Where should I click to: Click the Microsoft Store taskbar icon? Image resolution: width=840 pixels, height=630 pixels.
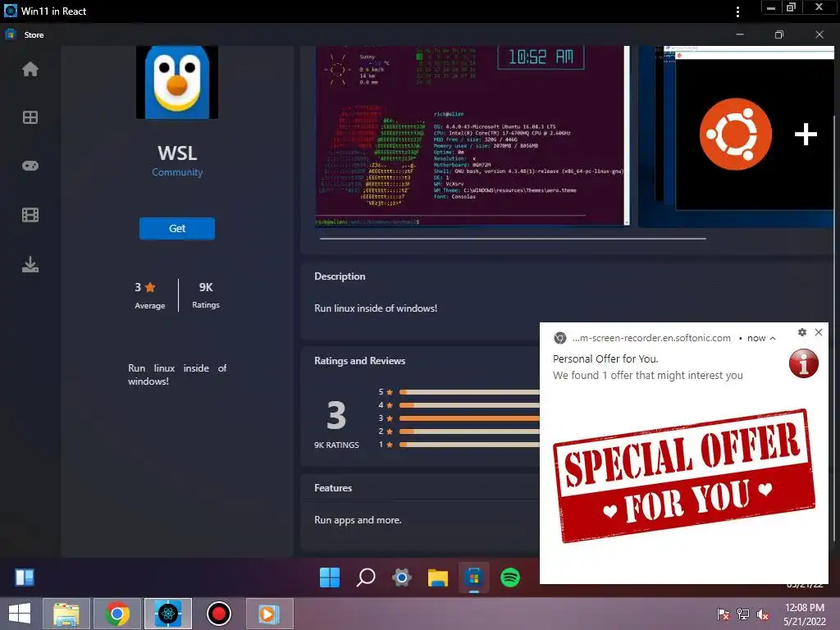[x=473, y=578]
